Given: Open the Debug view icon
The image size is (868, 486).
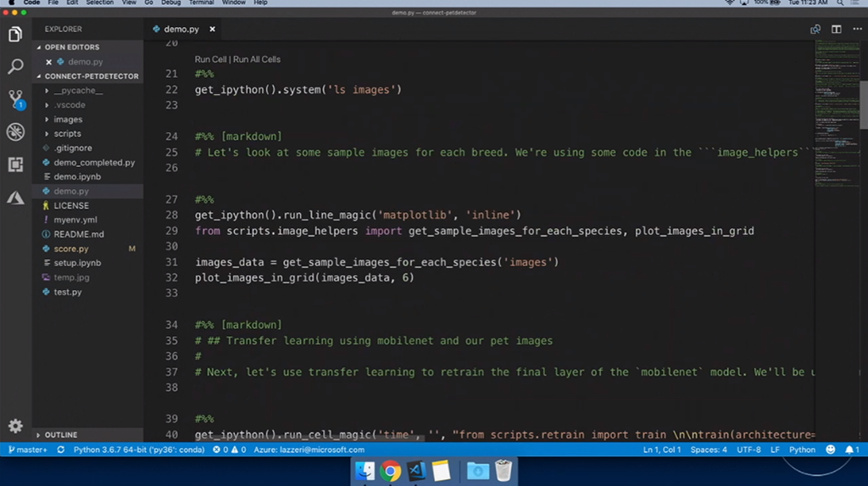Looking at the screenshot, I should point(15,131).
